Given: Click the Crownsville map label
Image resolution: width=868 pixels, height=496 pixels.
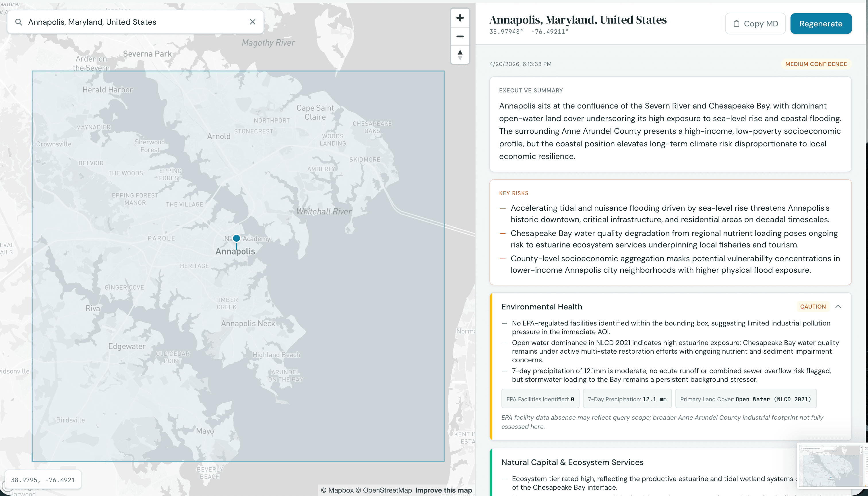Looking at the screenshot, I should coord(54,144).
